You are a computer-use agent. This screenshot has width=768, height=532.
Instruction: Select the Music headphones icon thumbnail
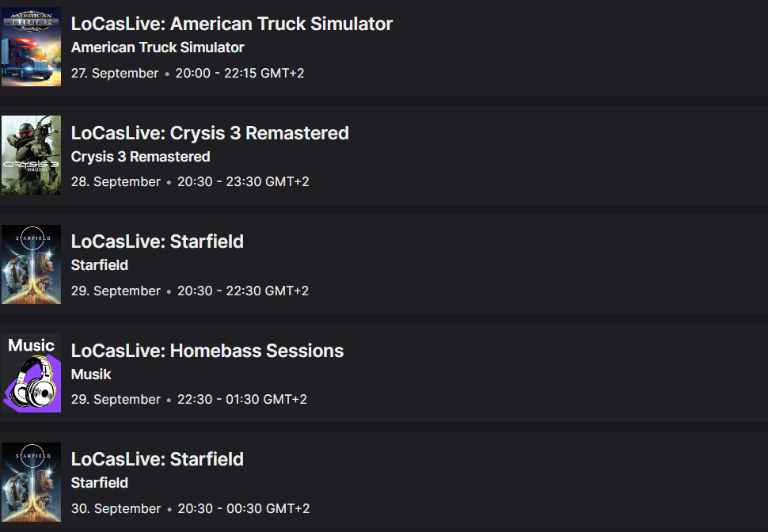[x=31, y=373]
